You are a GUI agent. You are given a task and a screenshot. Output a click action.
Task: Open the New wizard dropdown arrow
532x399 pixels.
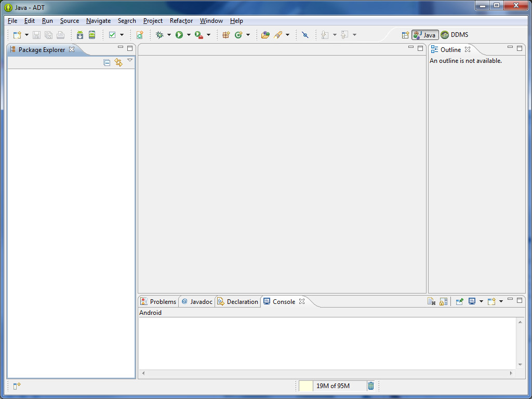coord(26,35)
